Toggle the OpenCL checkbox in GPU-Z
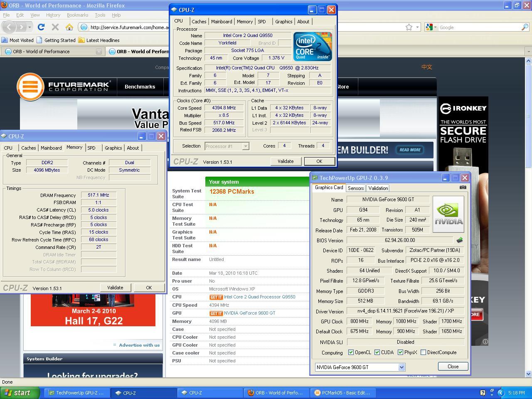Image resolution: width=532 pixels, height=399 pixels. tap(351, 352)
